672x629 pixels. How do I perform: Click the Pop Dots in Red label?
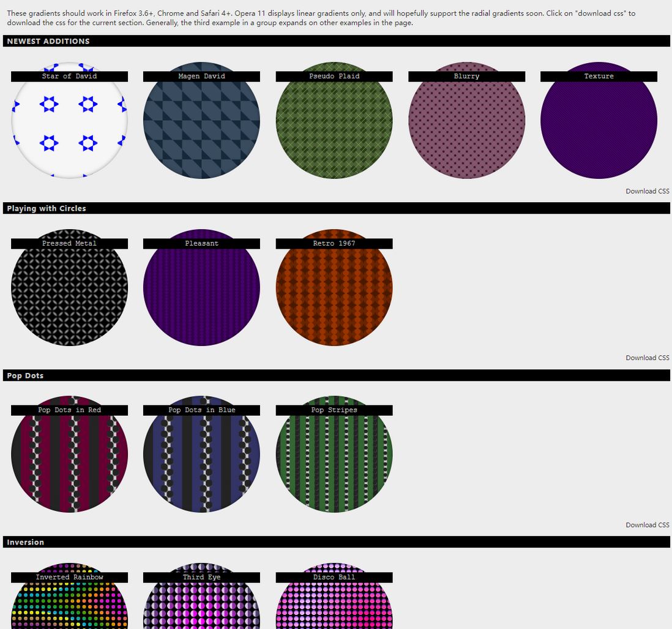(69, 410)
